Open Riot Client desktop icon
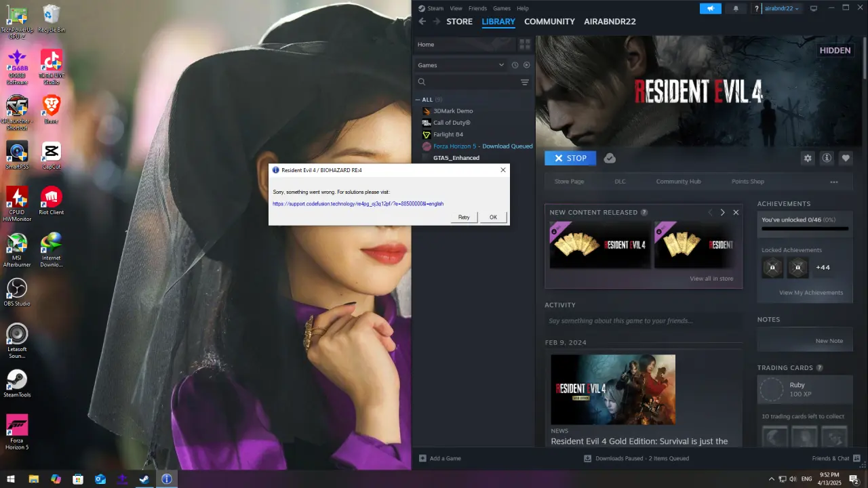The height and width of the screenshot is (488, 868). (x=51, y=201)
